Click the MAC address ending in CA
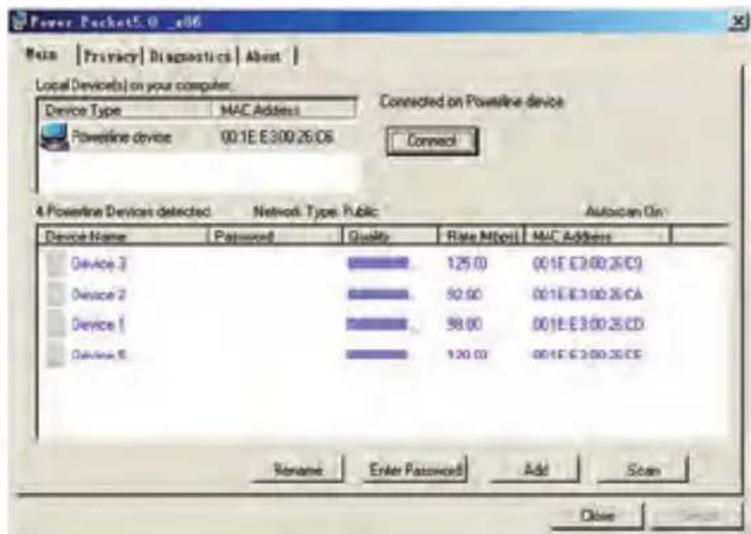 coord(587,294)
